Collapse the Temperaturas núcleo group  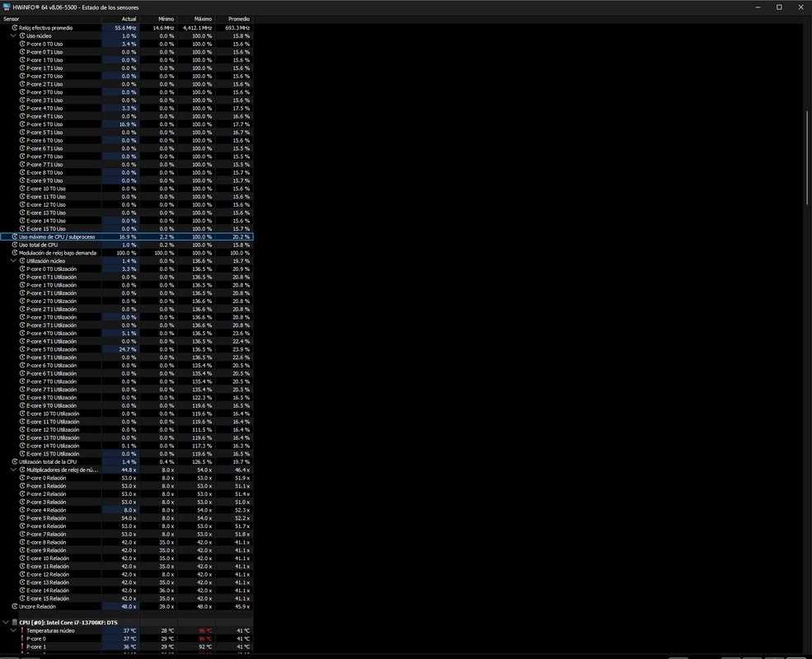click(13, 630)
